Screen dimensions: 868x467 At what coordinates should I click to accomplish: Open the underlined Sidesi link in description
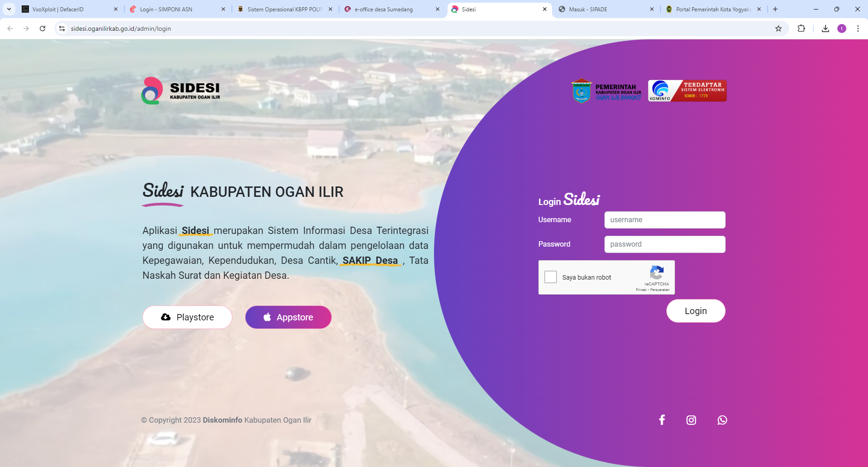195,231
